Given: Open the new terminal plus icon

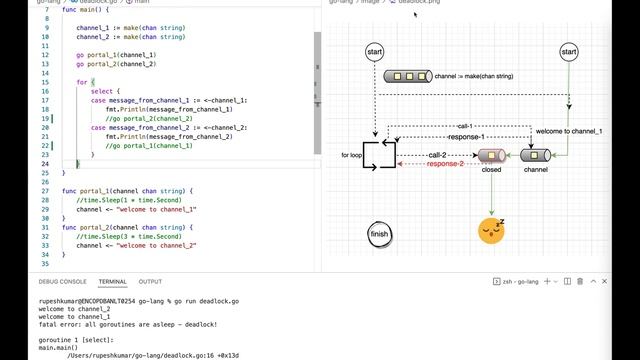Looking at the screenshot, I should [x=547, y=281].
